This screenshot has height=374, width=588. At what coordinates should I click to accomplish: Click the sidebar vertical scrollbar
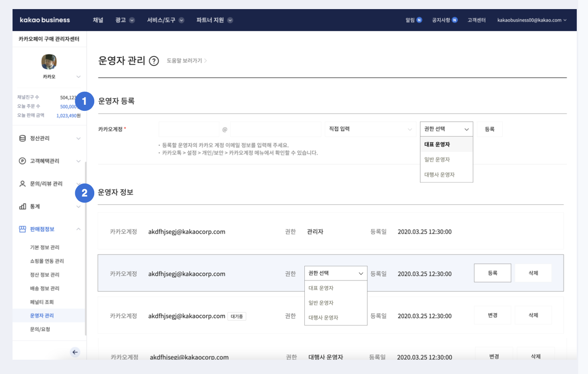[x=86, y=249]
